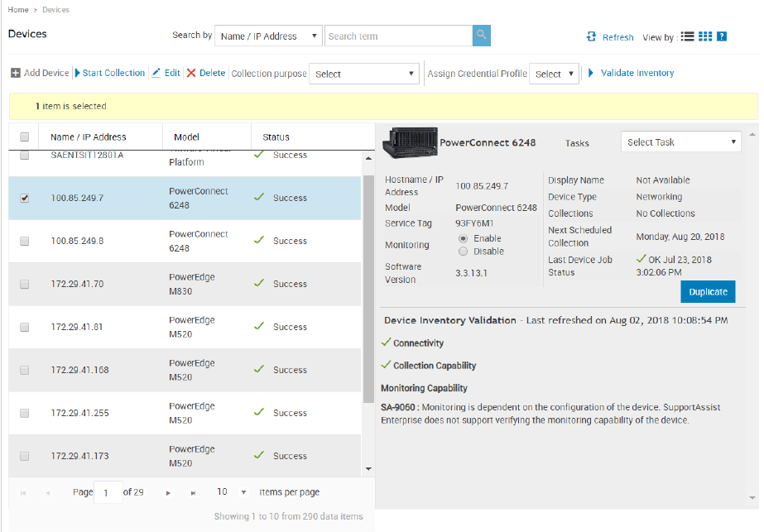
Task: Uncheck the 100.85.249.7 row checkbox
Action: click(24, 199)
